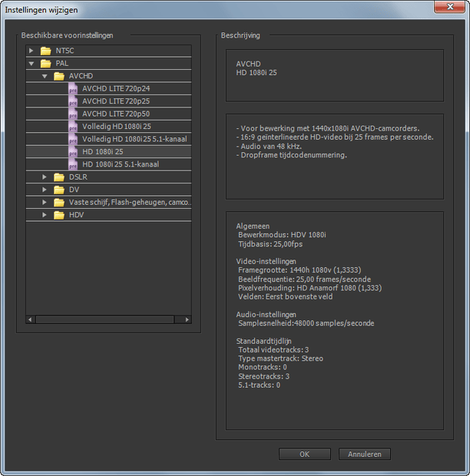Click the NTSC folder icon
This screenshot has height=476, width=470.
click(x=45, y=51)
